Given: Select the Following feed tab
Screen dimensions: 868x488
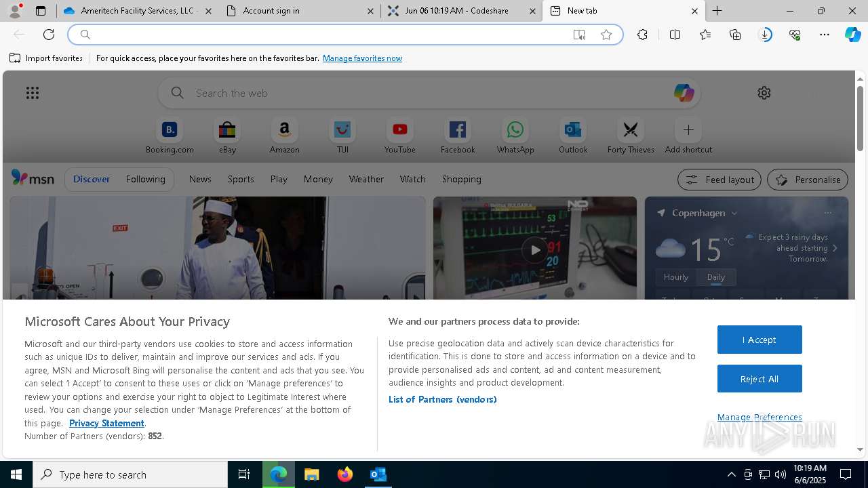Looking at the screenshot, I should (x=145, y=179).
